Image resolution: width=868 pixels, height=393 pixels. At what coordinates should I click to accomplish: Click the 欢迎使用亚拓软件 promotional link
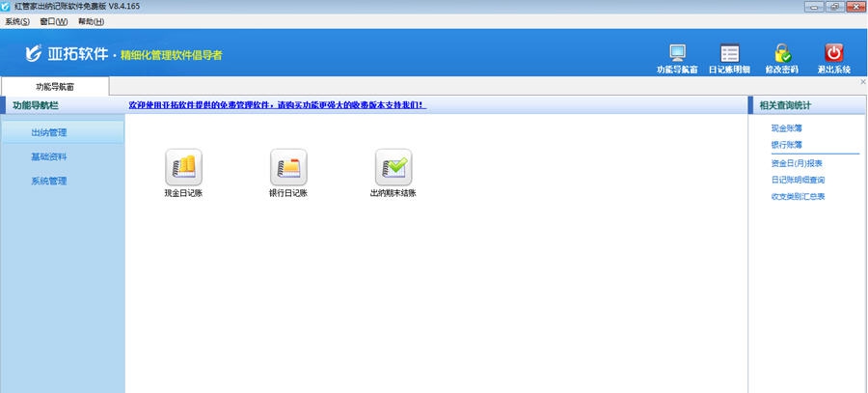pos(278,104)
